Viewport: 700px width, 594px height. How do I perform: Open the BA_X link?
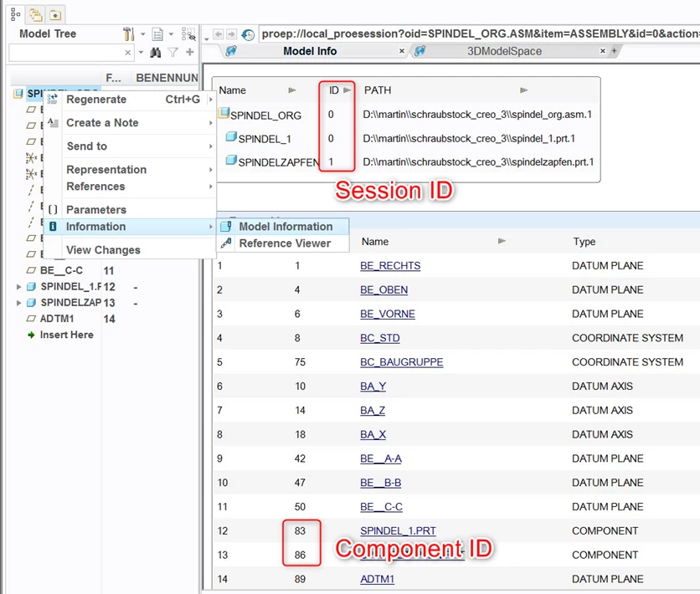point(373,434)
